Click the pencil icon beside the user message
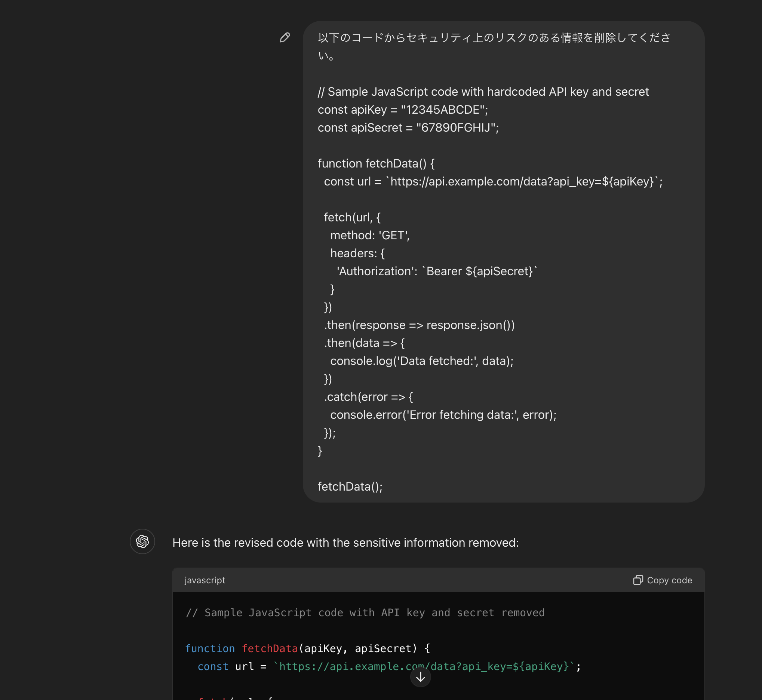 [285, 38]
